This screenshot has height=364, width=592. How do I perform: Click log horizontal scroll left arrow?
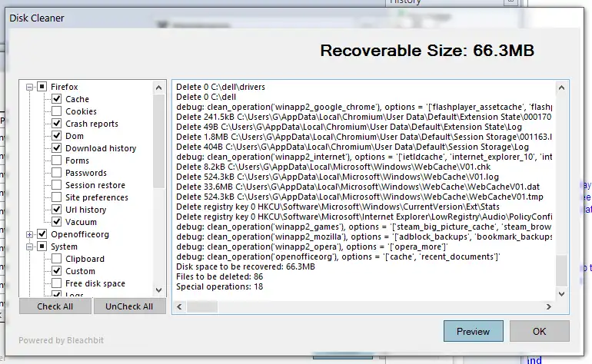180,307
